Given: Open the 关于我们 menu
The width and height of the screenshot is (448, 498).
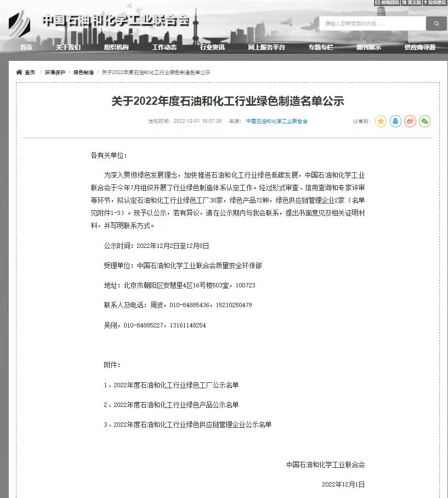Looking at the screenshot, I should click(x=67, y=48).
